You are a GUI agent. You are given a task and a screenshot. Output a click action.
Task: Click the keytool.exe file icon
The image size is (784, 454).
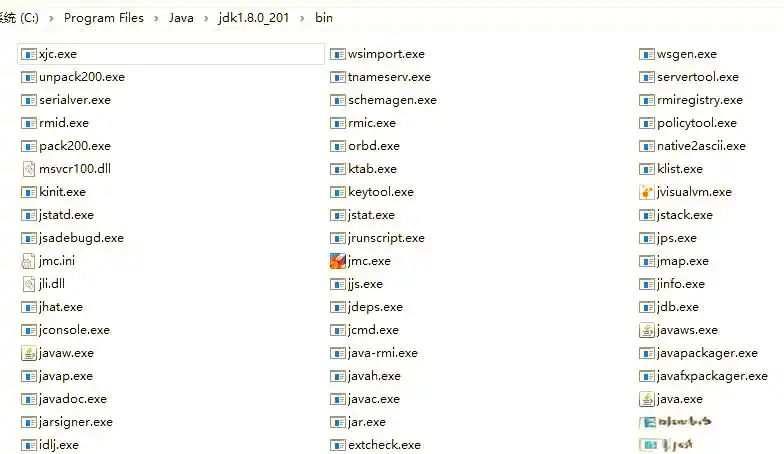[x=338, y=192]
